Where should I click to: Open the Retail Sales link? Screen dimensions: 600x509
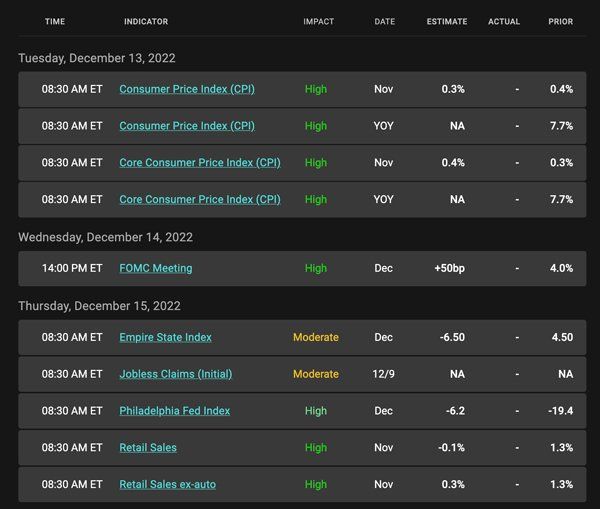[148, 447]
